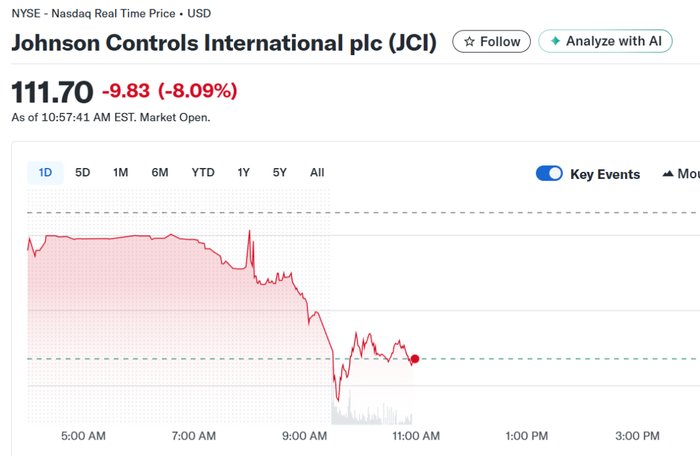Select the 1Y range tab

pos(244,172)
